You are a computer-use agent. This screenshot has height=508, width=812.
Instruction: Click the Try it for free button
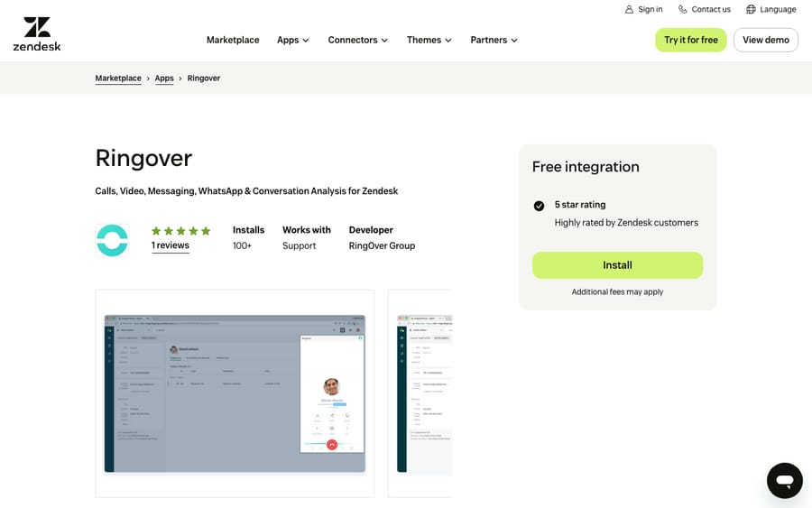691,40
